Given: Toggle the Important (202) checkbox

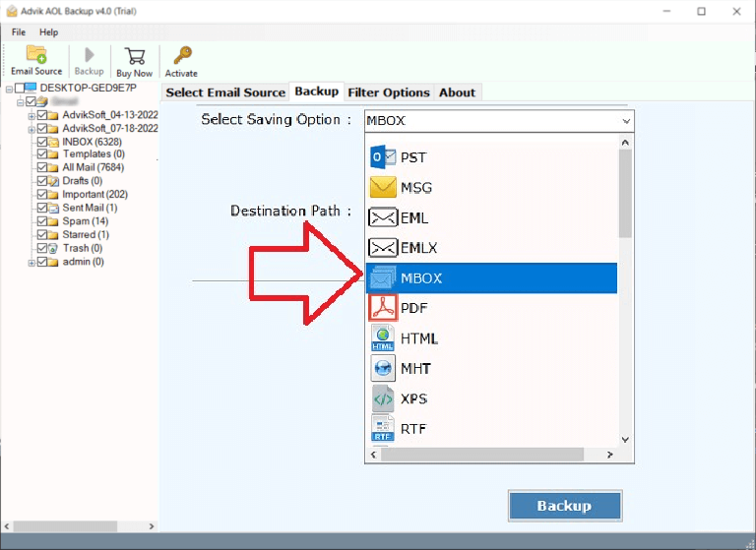Looking at the screenshot, I should click(42, 194).
